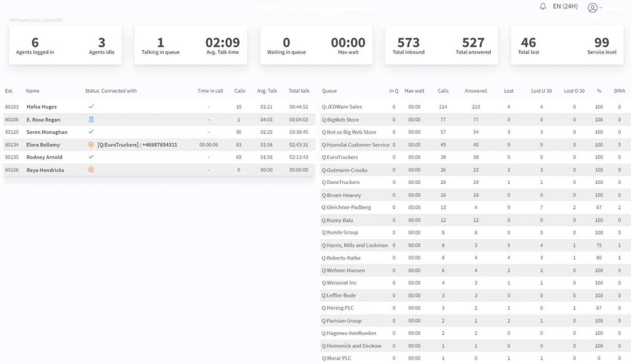Viewport: 631px width, 364px height.
Task: Click E. Rose Regan's blue status icon
Action: coord(91,119)
